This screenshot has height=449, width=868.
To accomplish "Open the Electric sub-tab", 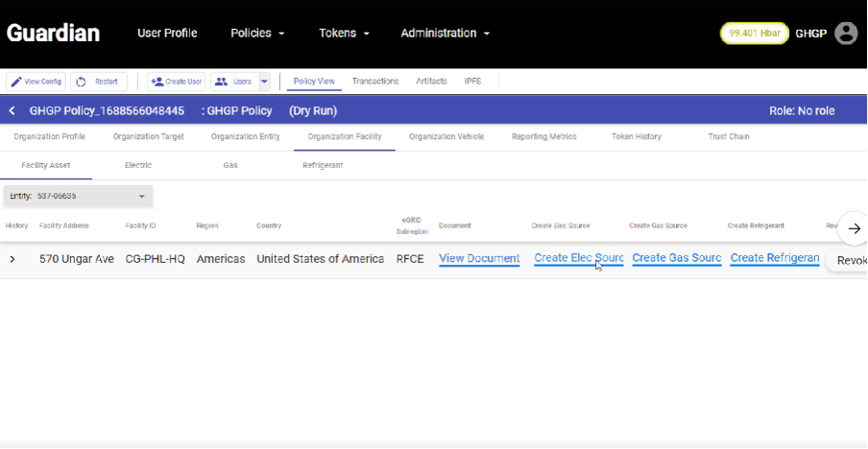I will click(x=138, y=165).
